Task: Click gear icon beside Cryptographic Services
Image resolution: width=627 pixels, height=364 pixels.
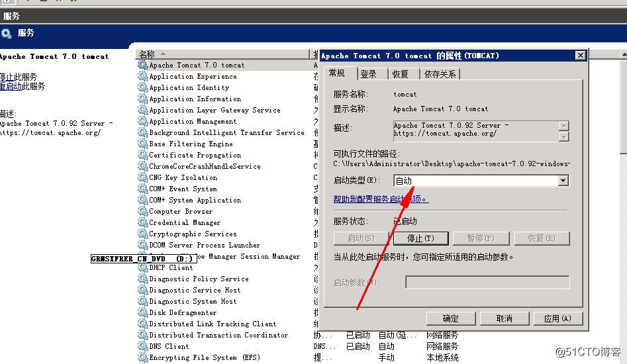Action: click(x=143, y=234)
